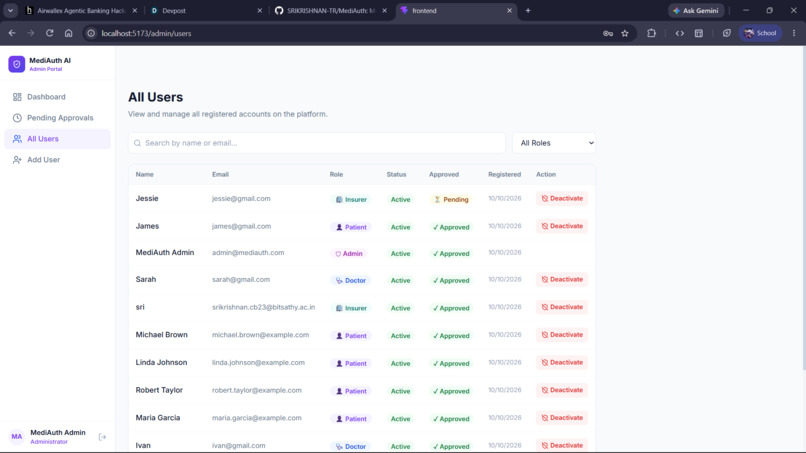Click the address bar URL
The image size is (806, 453).
pos(146,33)
